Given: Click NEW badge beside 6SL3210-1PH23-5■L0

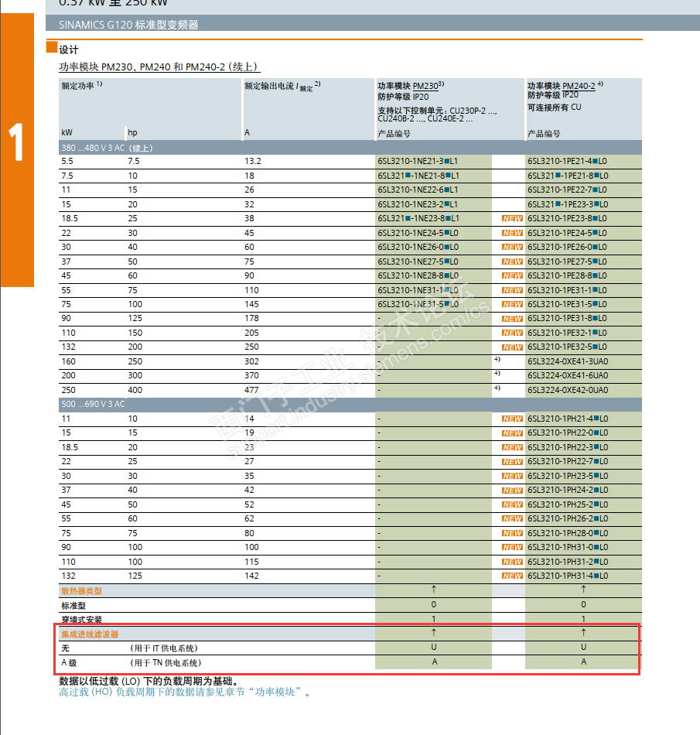Looking at the screenshot, I should point(512,476).
